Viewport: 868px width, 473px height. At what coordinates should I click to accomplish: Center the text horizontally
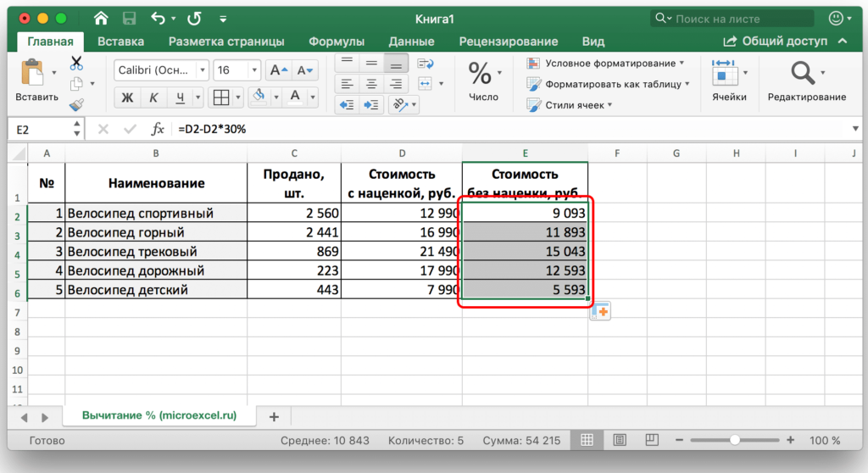tap(371, 84)
